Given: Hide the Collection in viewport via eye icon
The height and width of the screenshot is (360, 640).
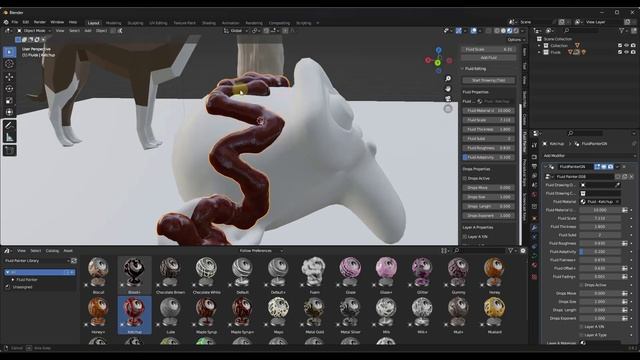Looking at the screenshot, I should coord(627,45).
